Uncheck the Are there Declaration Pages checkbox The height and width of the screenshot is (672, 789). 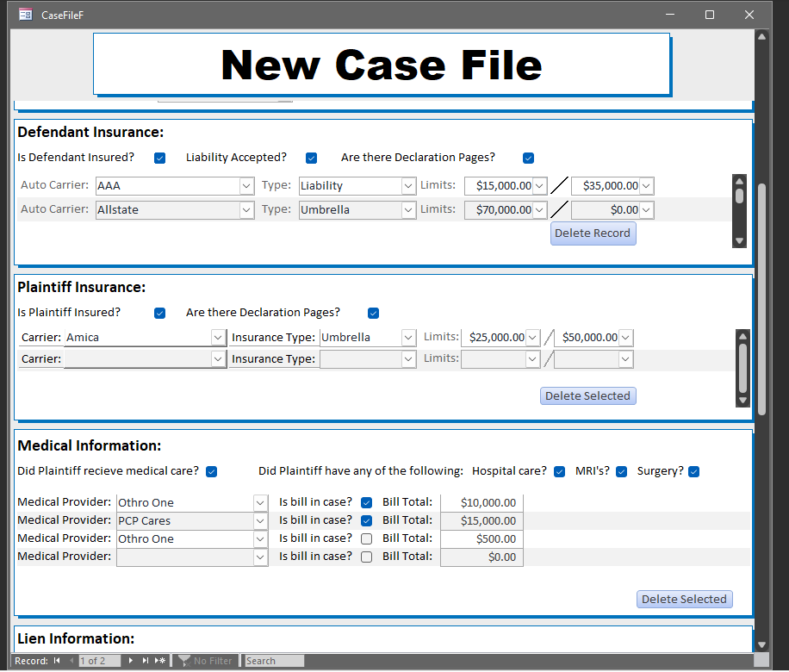coord(528,158)
